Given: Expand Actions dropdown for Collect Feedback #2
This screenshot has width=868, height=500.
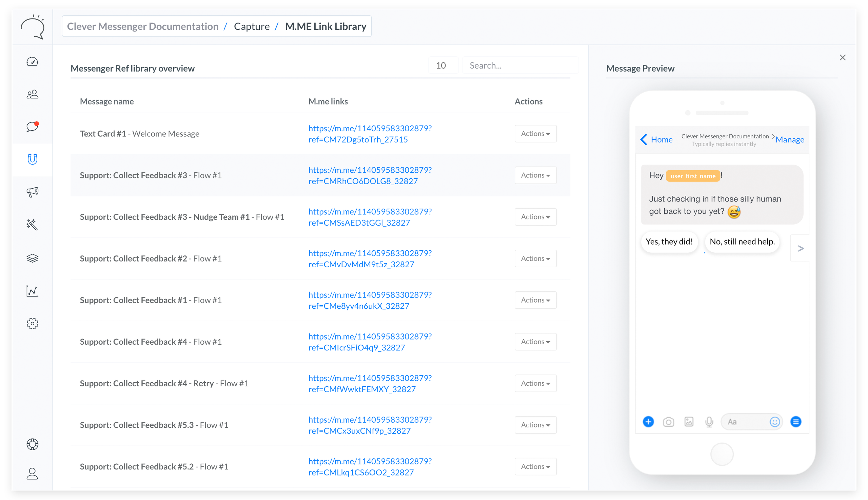Looking at the screenshot, I should [x=535, y=258].
